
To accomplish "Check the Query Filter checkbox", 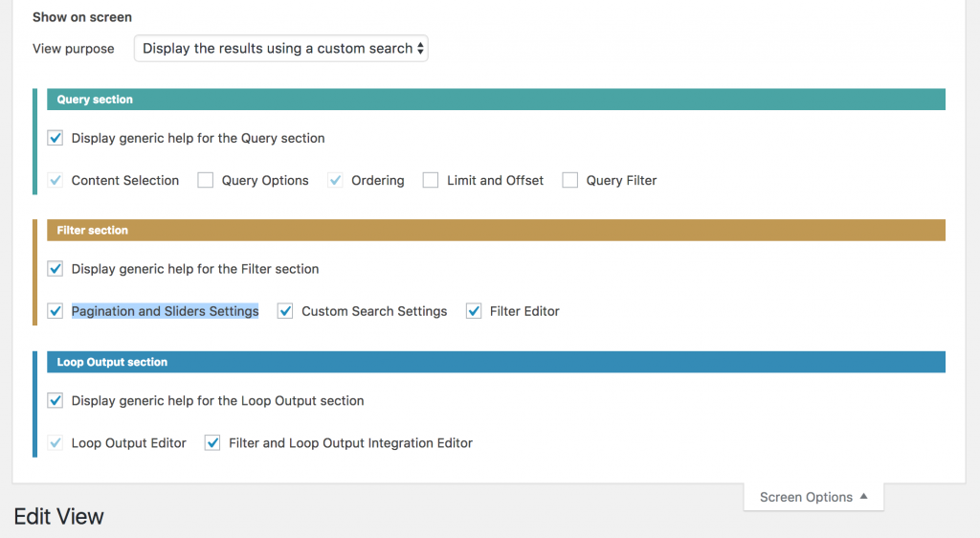I will point(569,181).
